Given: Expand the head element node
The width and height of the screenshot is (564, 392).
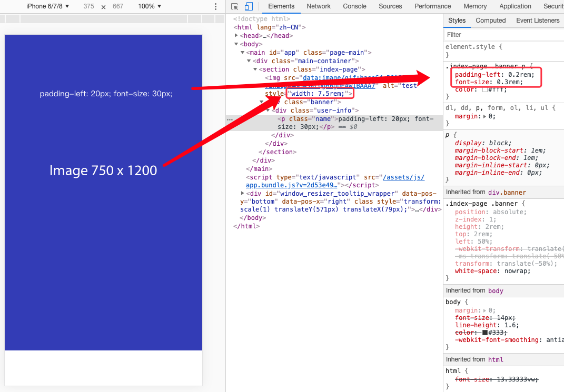Looking at the screenshot, I should [x=236, y=35].
